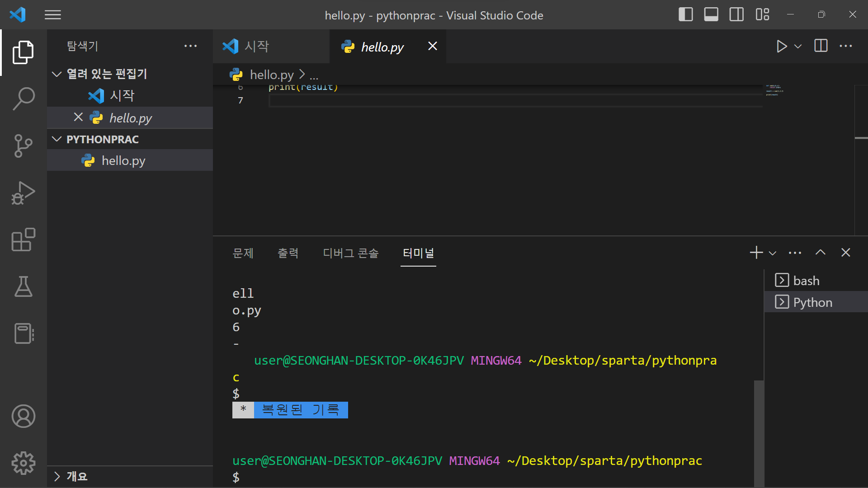Open the new terminal profile dropdown

773,253
